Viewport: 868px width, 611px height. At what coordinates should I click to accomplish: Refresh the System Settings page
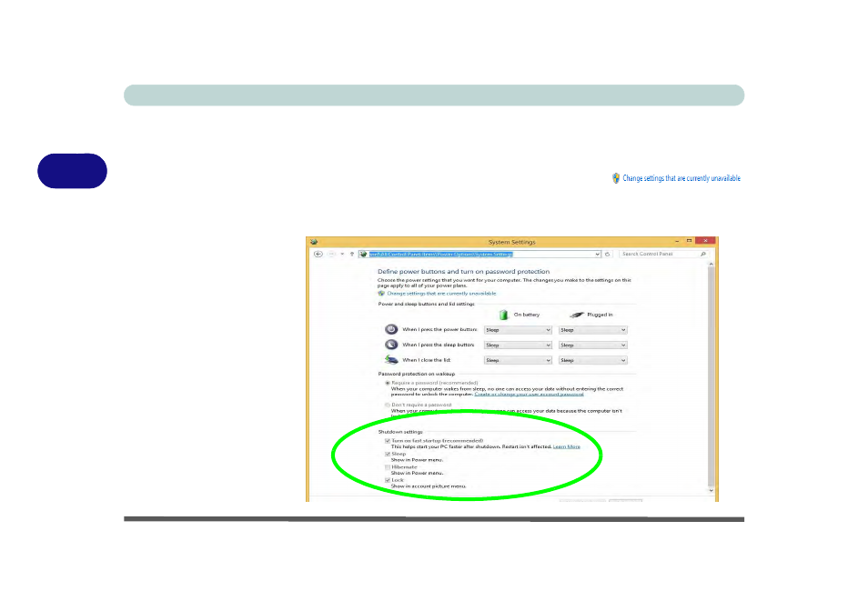click(607, 255)
